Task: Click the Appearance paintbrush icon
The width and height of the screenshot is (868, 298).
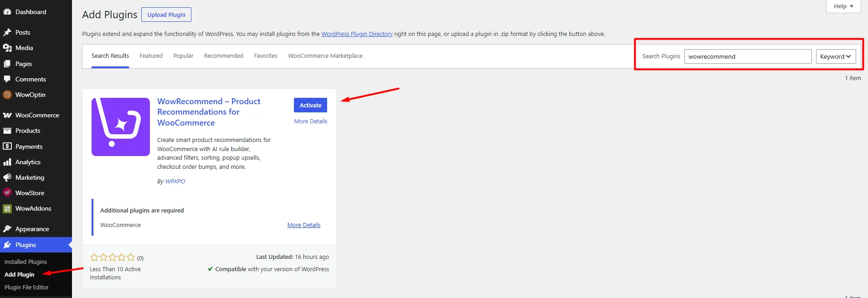Action: [x=7, y=229]
